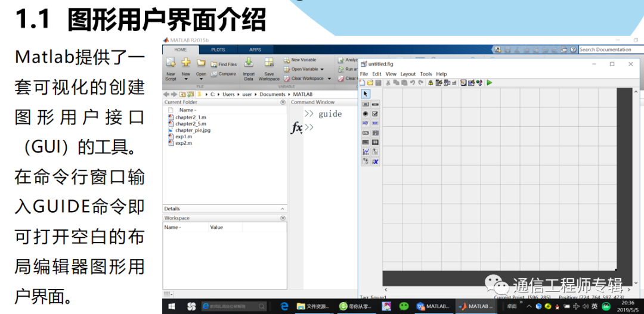This screenshot has height=314, width=644.
Task: Pick the Edit Text component in palette
Action: pyautogui.click(x=366, y=123)
